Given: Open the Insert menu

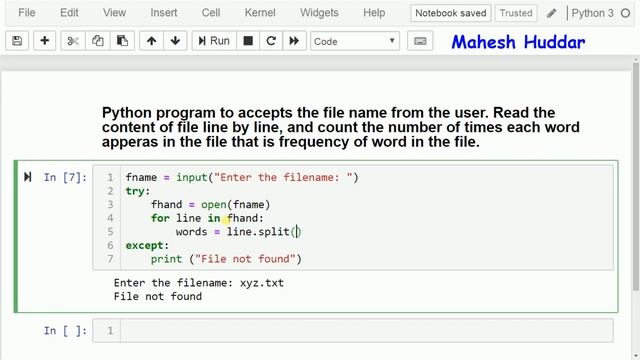Looking at the screenshot, I should pos(164,13).
